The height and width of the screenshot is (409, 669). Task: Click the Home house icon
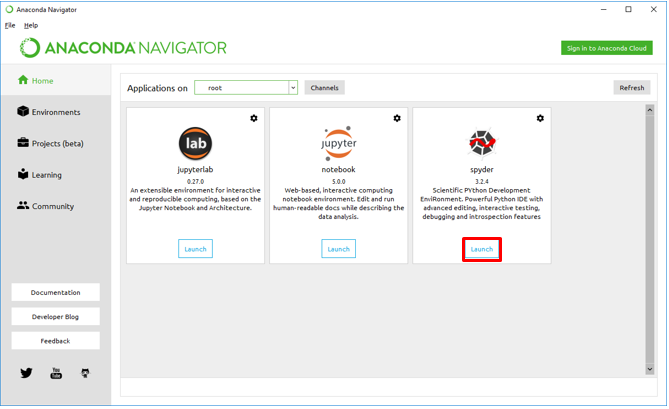[23, 80]
